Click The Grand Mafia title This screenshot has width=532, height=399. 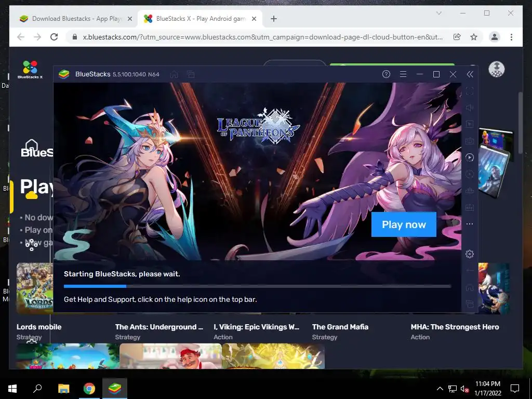pos(340,327)
